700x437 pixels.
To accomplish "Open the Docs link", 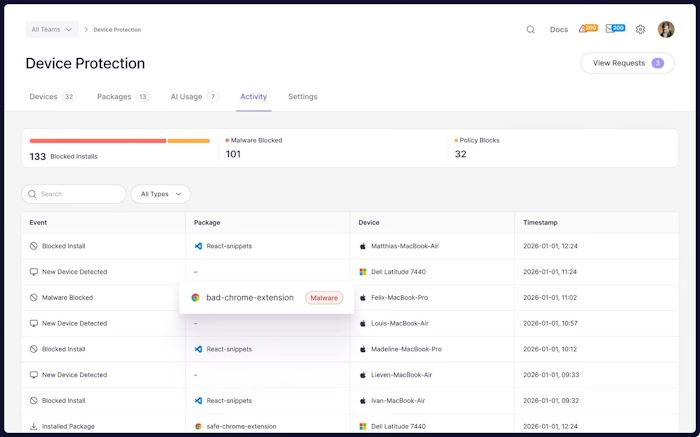I will [x=559, y=29].
